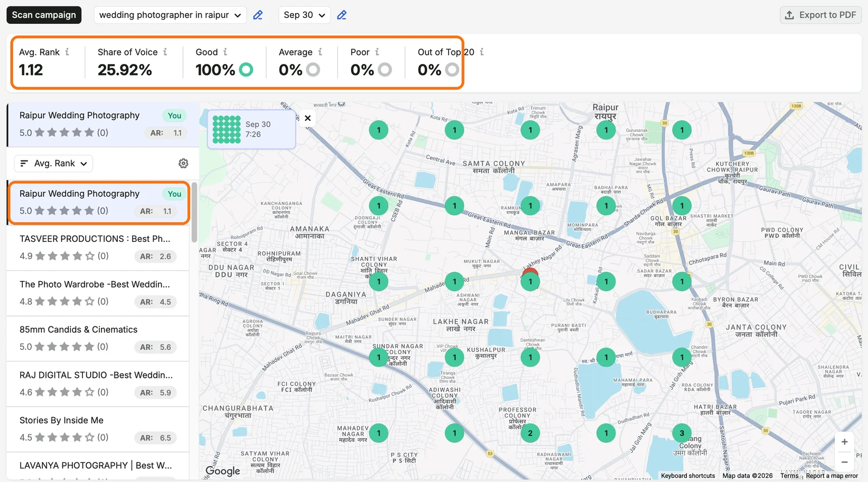868x482 pixels.
Task: Open map Terms link
Action: [x=789, y=476]
